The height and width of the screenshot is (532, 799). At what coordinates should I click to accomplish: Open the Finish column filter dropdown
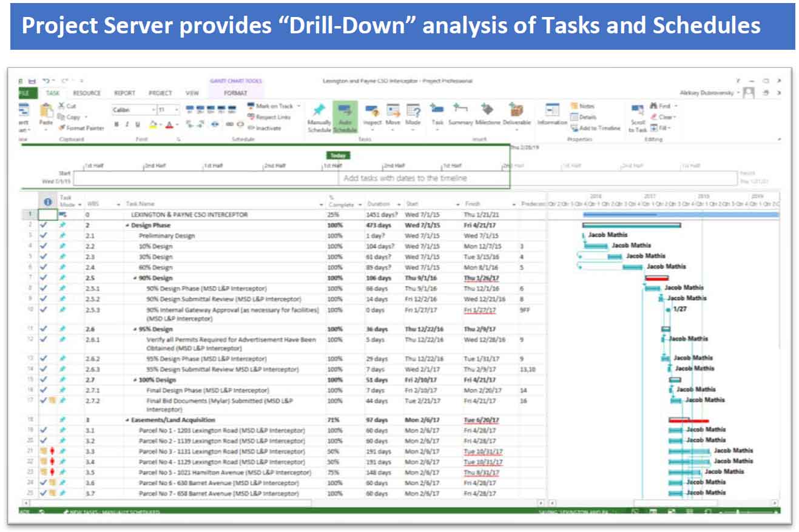tap(514, 204)
